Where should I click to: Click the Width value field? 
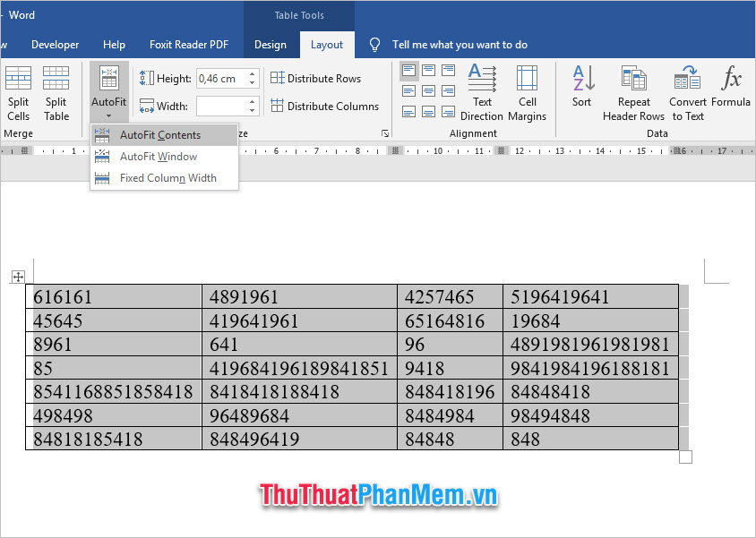click(x=222, y=106)
